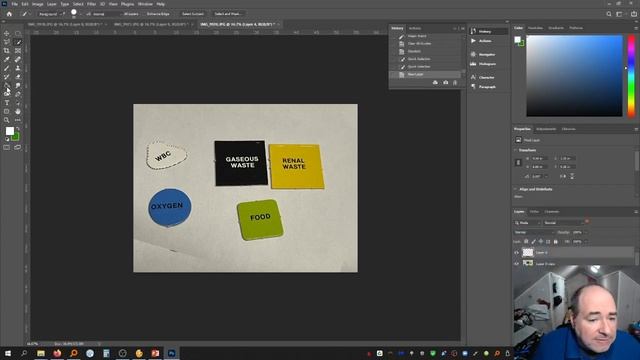
Task: Open layer blend mode dropdown
Action: tap(534, 232)
